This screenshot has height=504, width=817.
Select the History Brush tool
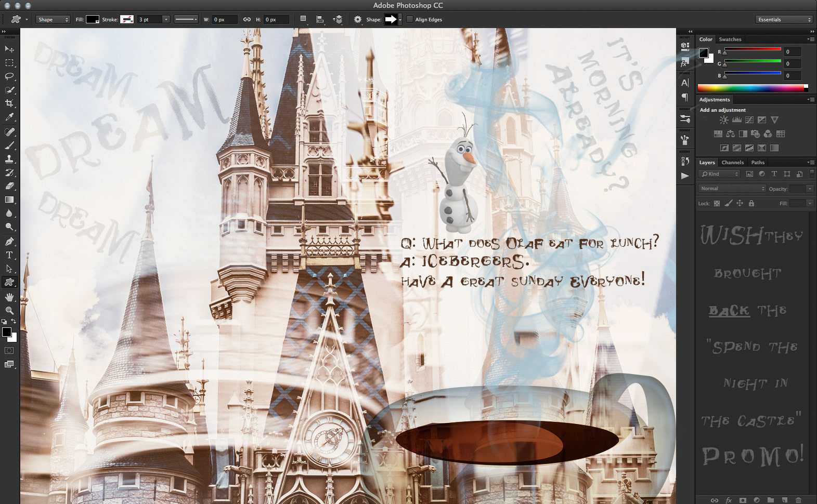point(9,173)
